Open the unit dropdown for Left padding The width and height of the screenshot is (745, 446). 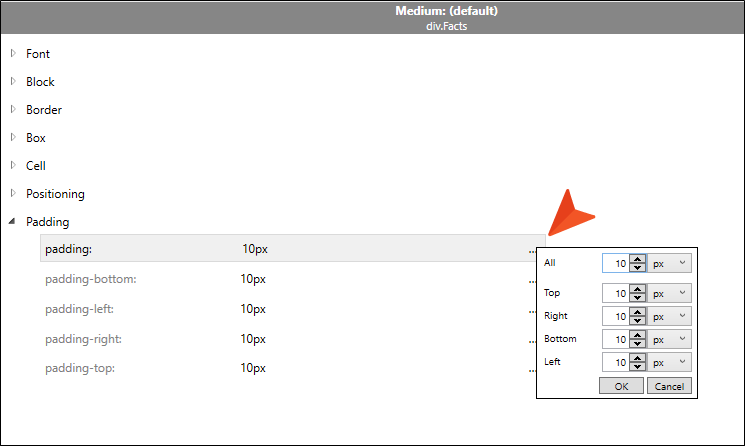(x=669, y=362)
